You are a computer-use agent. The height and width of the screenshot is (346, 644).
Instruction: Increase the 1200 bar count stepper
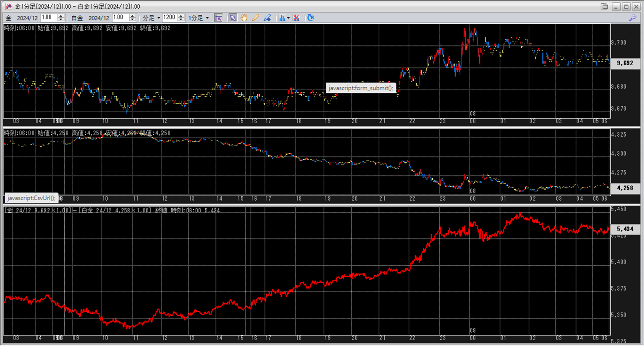(181, 16)
